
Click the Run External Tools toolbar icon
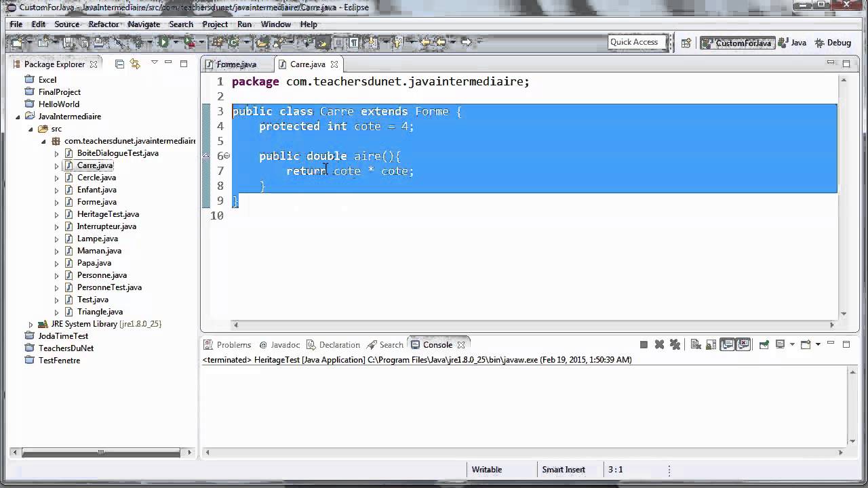[190, 42]
